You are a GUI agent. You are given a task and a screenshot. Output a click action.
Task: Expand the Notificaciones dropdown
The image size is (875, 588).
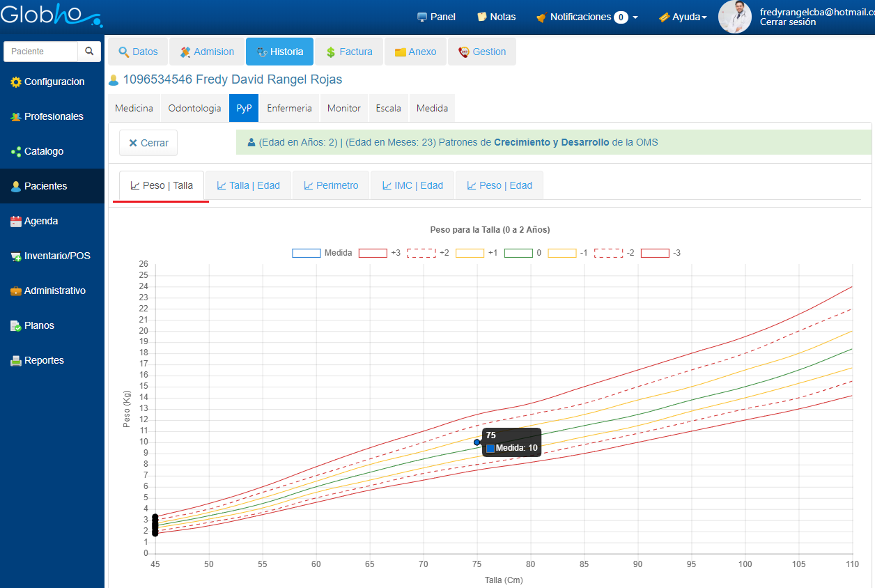587,17
